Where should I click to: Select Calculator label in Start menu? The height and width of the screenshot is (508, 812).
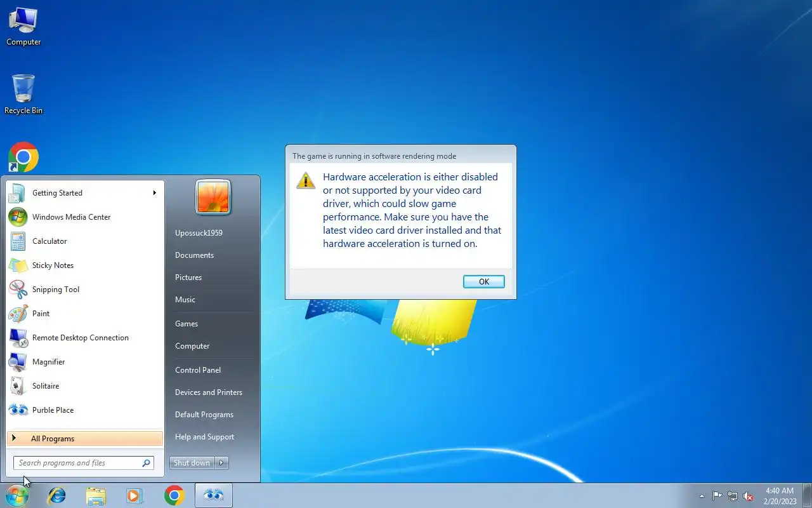pyautogui.click(x=49, y=241)
